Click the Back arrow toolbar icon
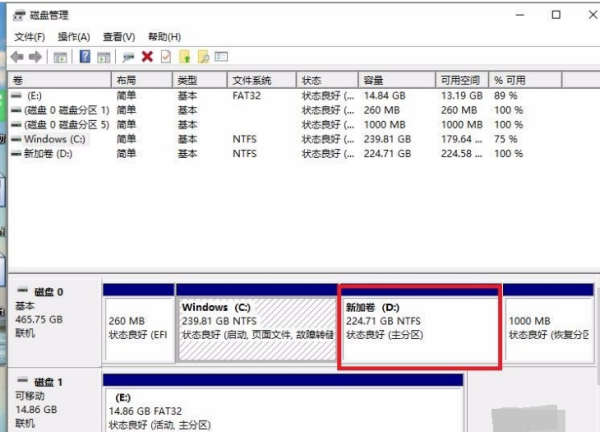The height and width of the screenshot is (432, 600). coord(17,57)
